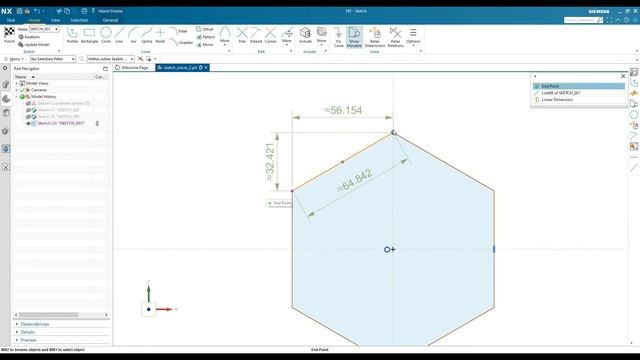Click the Include geometry tool

(305, 35)
